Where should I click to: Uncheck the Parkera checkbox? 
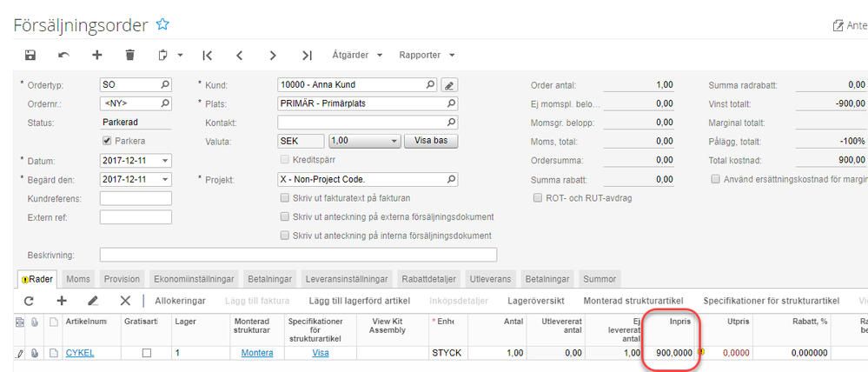tap(107, 141)
